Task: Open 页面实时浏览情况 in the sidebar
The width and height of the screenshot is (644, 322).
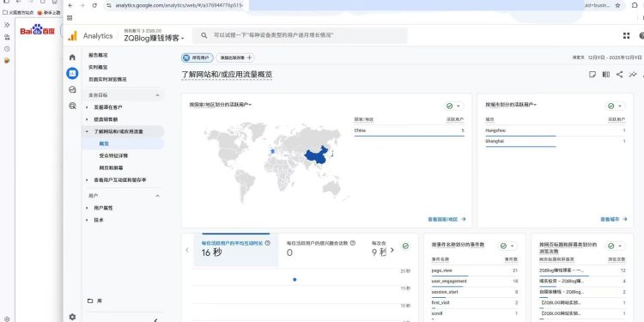Action: point(107,79)
